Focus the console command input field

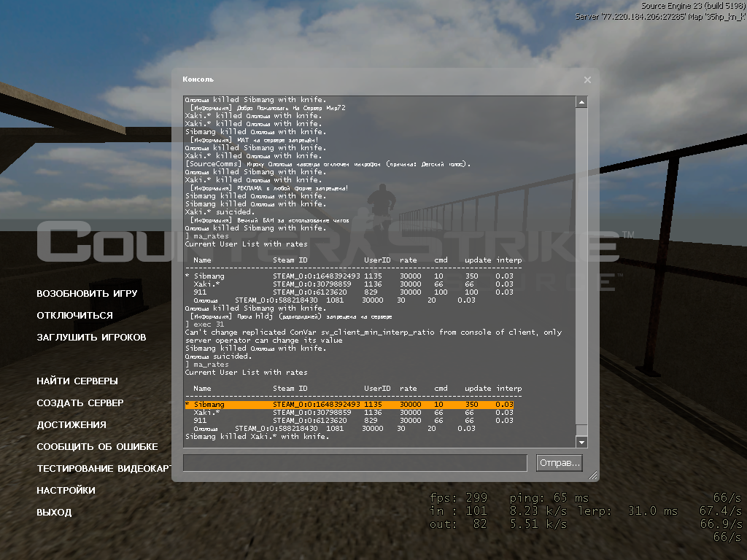(355, 463)
